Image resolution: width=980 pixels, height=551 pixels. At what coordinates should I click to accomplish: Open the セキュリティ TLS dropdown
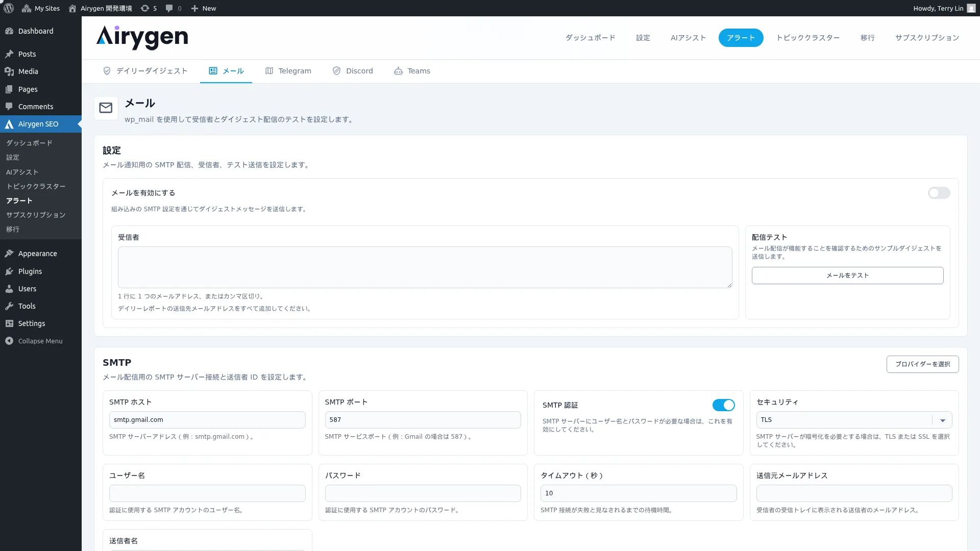[853, 420]
